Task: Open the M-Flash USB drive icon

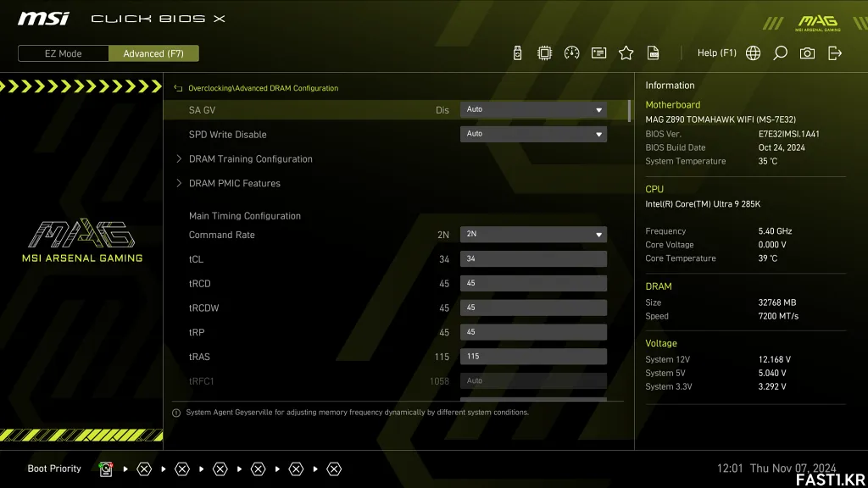Action: 517,53
